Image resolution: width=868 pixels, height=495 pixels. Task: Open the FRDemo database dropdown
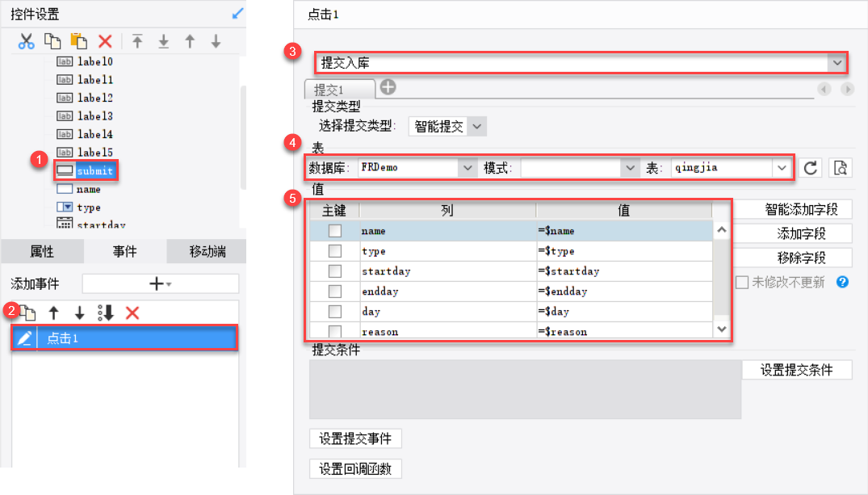coord(468,168)
